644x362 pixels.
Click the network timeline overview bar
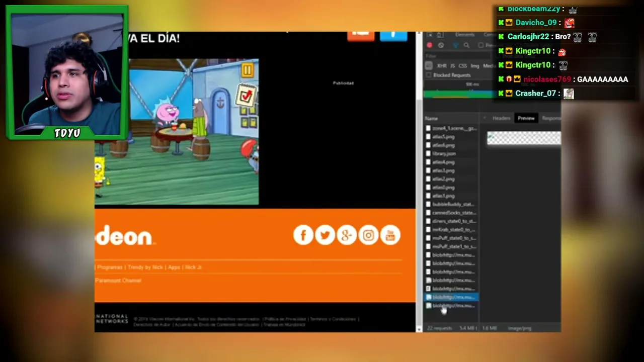[x=459, y=94]
